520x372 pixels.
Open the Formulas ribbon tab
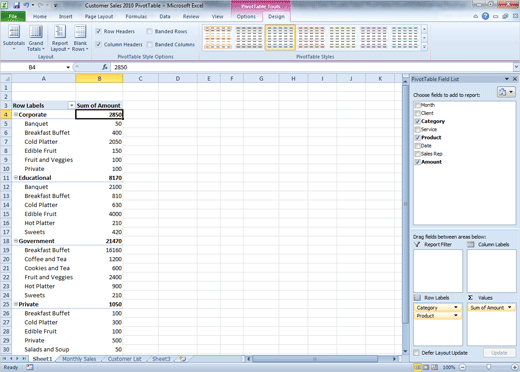click(x=136, y=16)
